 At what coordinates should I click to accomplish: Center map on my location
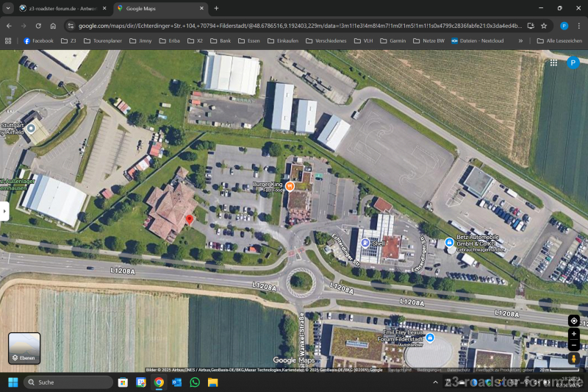[574, 321]
